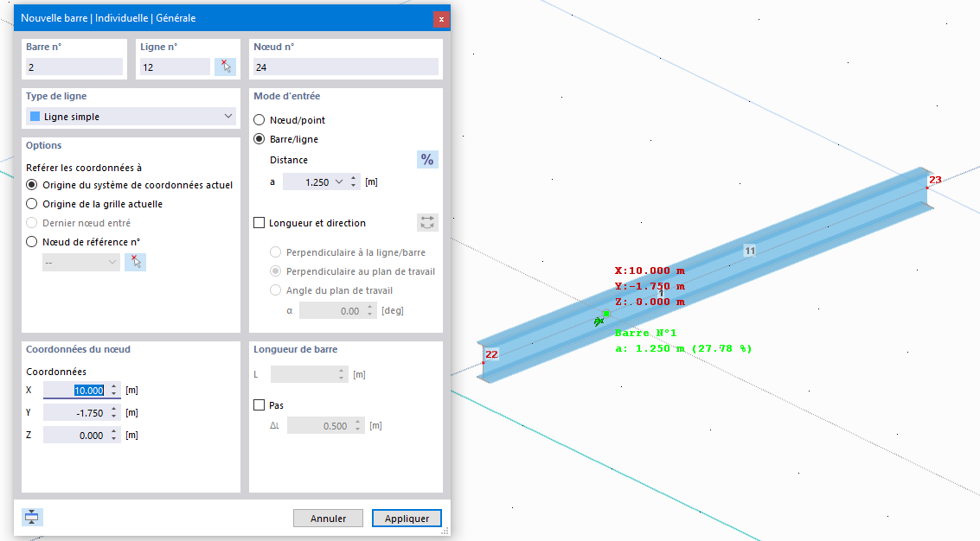Select the Nœud/point input mode
The image size is (980, 541).
(259, 120)
